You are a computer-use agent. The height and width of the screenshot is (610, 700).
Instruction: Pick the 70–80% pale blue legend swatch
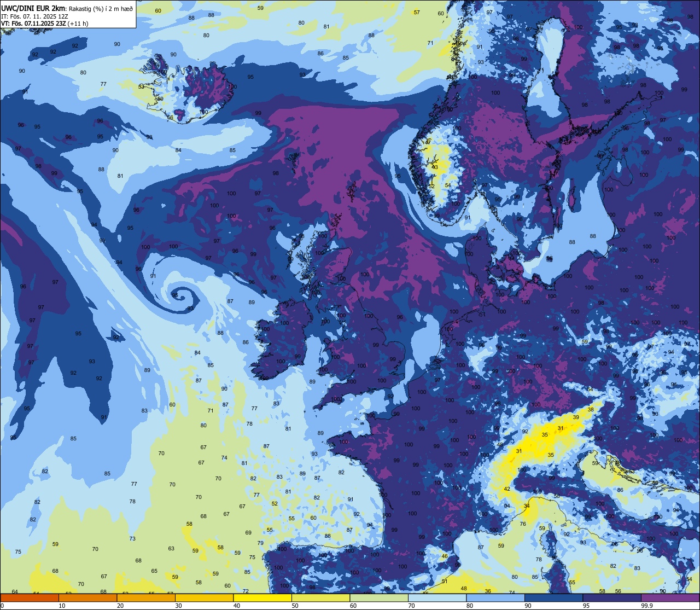pyautogui.click(x=437, y=598)
